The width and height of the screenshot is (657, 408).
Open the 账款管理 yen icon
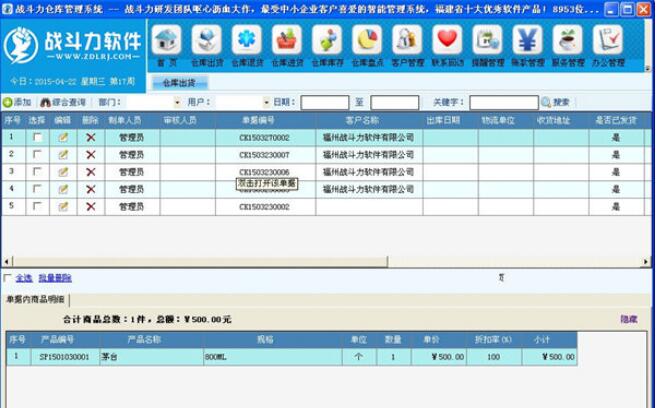(528, 40)
